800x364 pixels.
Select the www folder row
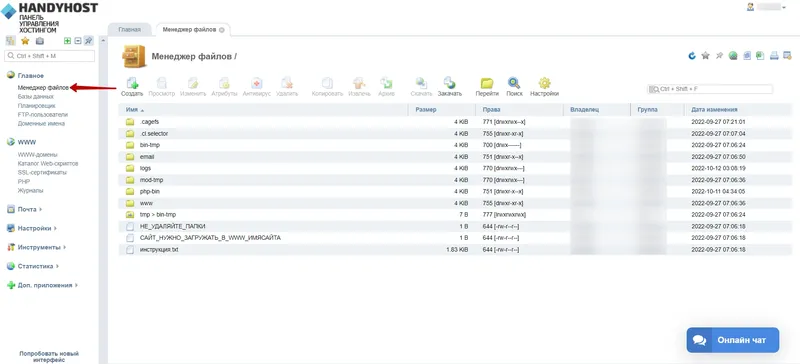pos(455,203)
